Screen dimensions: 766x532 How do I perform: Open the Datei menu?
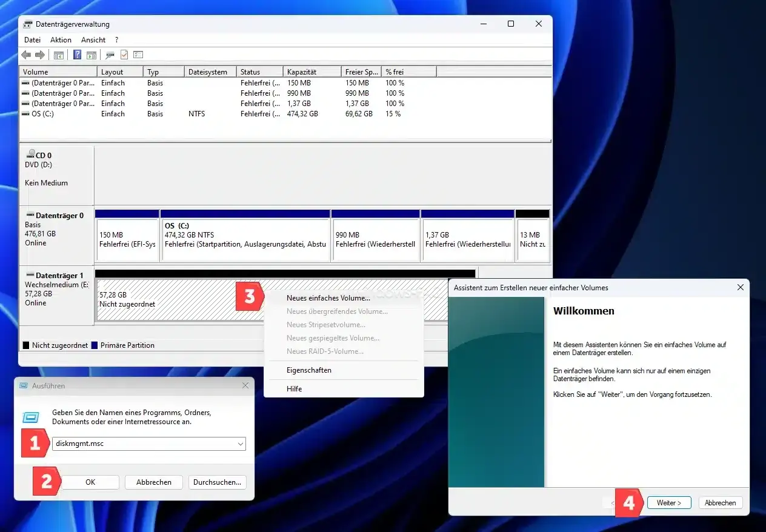pos(32,39)
